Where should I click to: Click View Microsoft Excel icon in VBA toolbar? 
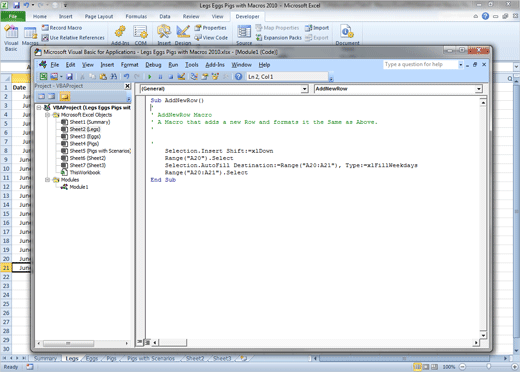[43, 77]
